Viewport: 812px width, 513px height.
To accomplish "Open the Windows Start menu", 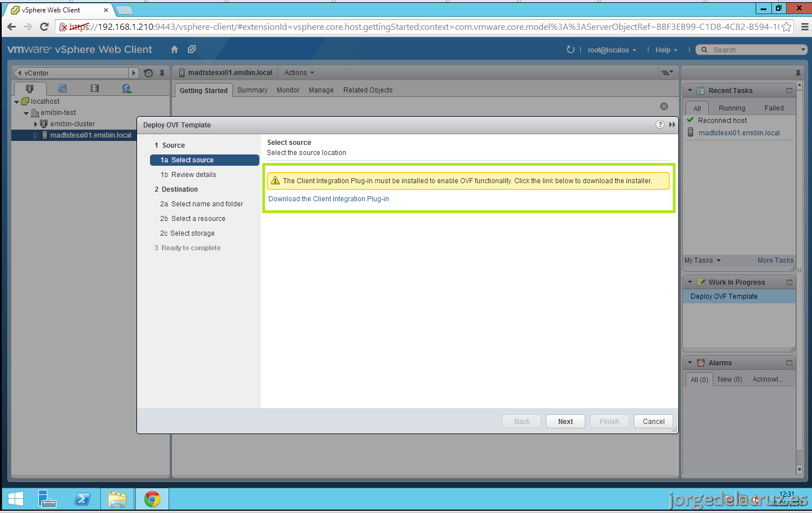I will click(x=16, y=499).
